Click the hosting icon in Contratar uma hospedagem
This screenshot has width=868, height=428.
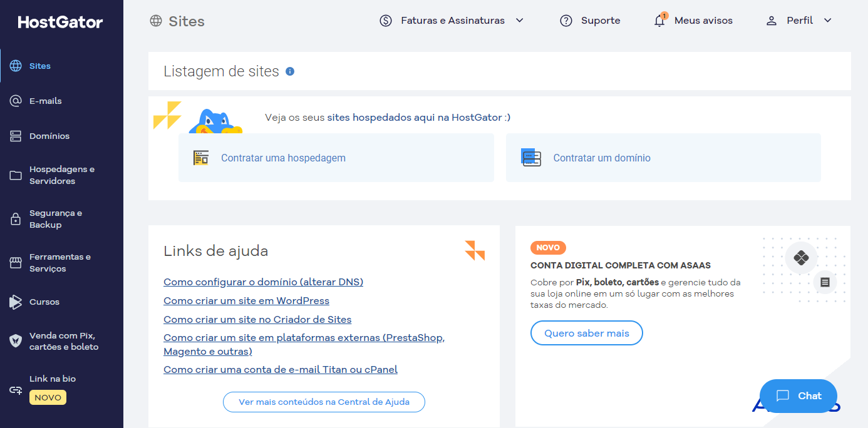pos(201,158)
